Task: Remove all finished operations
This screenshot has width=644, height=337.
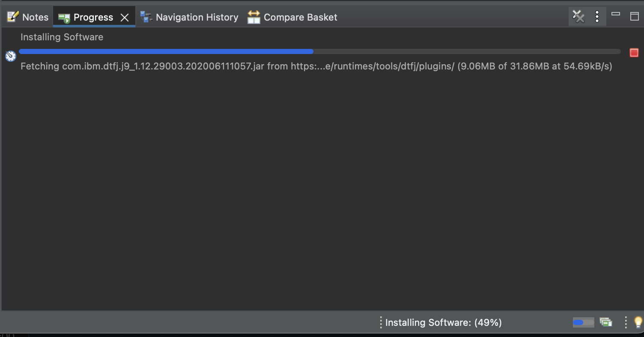Action: click(x=578, y=17)
